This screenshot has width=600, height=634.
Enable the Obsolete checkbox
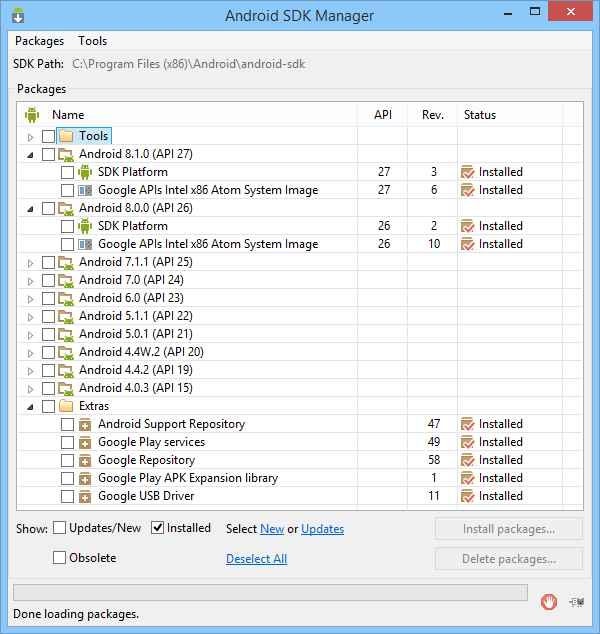point(59,558)
